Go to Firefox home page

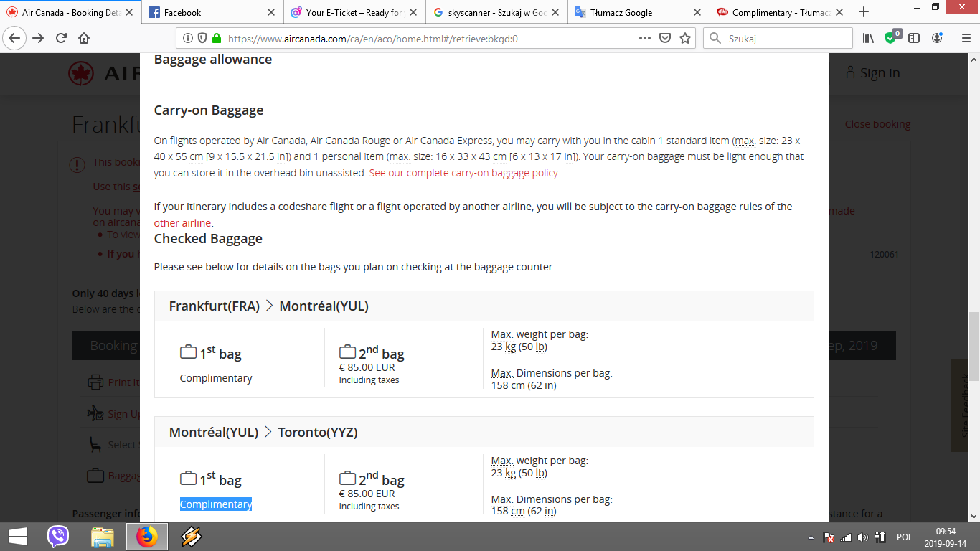pyautogui.click(x=84, y=39)
